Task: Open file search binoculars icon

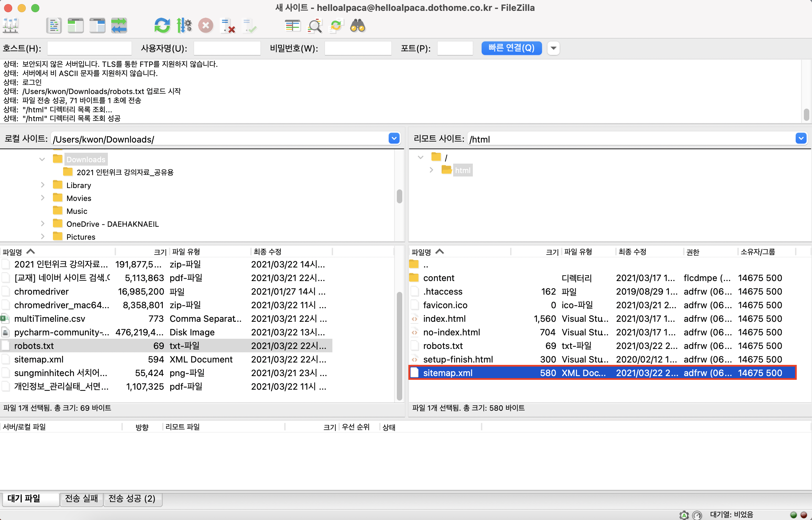Action: (357, 26)
